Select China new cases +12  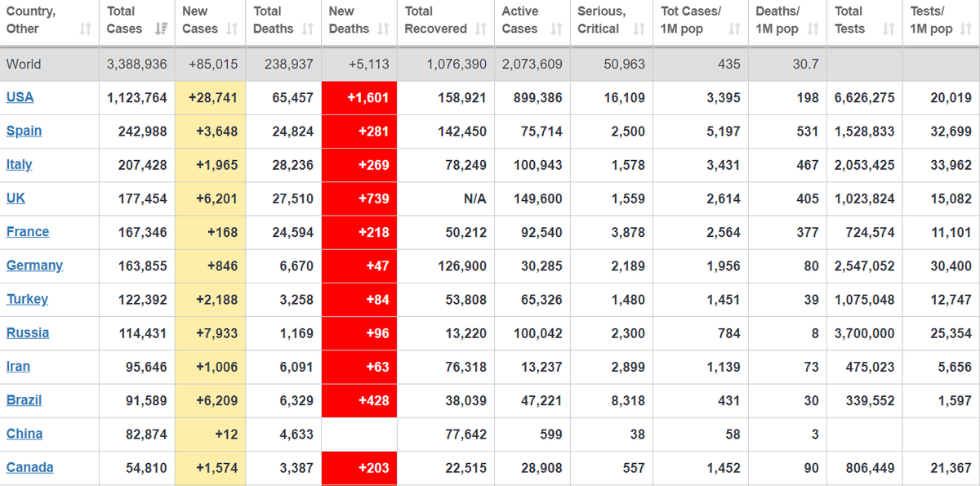(227, 434)
